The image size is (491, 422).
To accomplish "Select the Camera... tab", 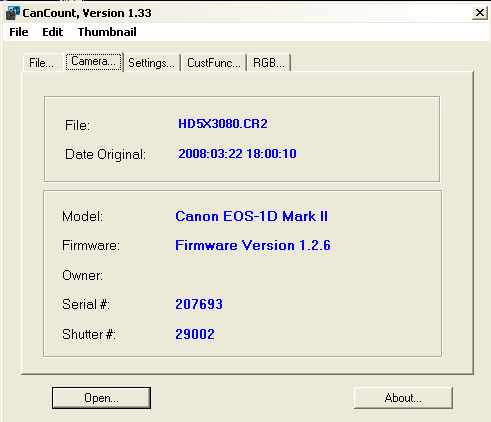I will [x=94, y=61].
